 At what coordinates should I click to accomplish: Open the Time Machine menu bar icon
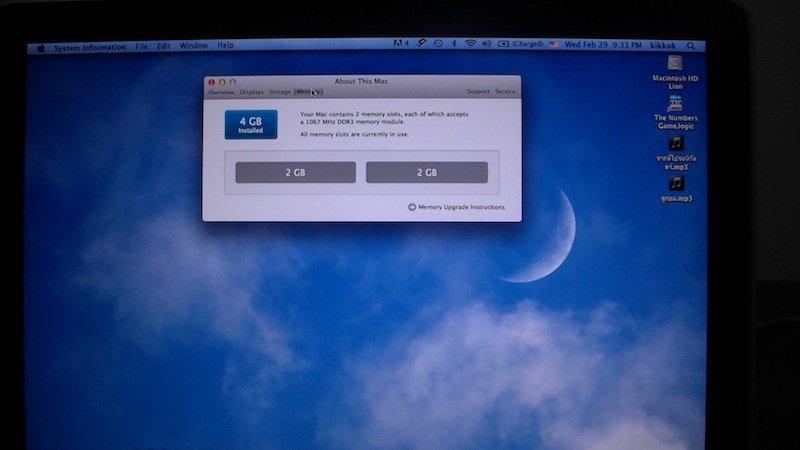(x=438, y=44)
